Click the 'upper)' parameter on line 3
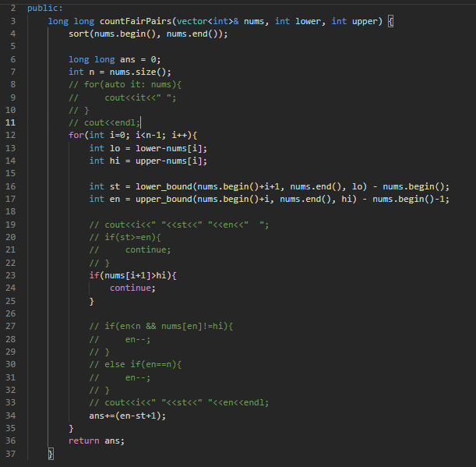Viewport: 476px width, 467px height. 367,21
